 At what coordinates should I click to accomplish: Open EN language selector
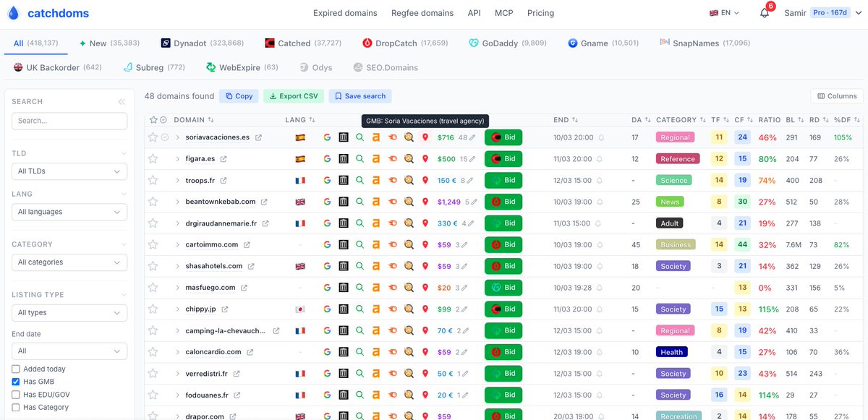(724, 13)
